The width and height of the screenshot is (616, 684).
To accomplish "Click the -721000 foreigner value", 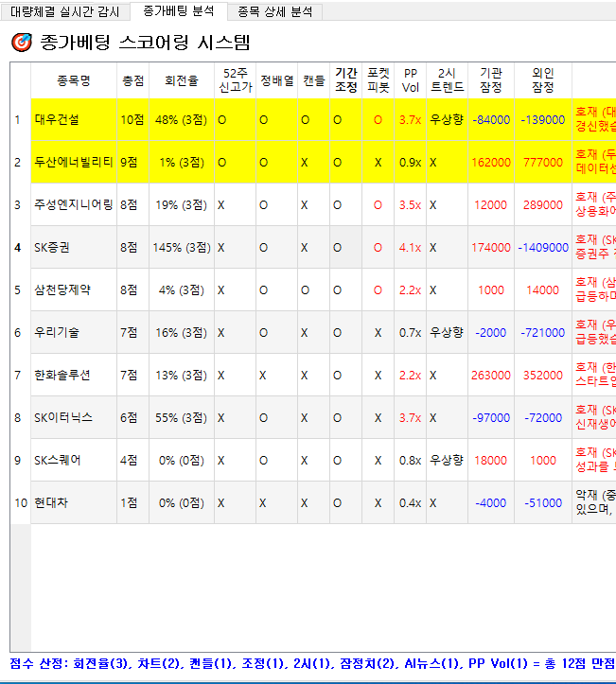I will click(x=543, y=332).
